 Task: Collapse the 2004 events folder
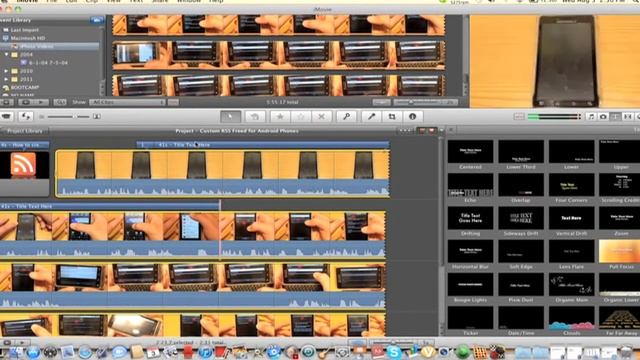tap(6, 54)
